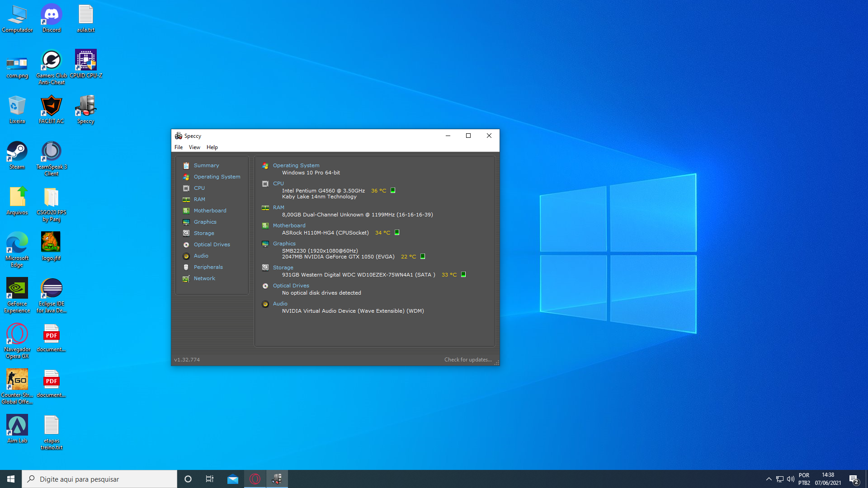Select Optical Drives in the Speccy sidebar
The height and width of the screenshot is (488, 868).
pos(212,244)
